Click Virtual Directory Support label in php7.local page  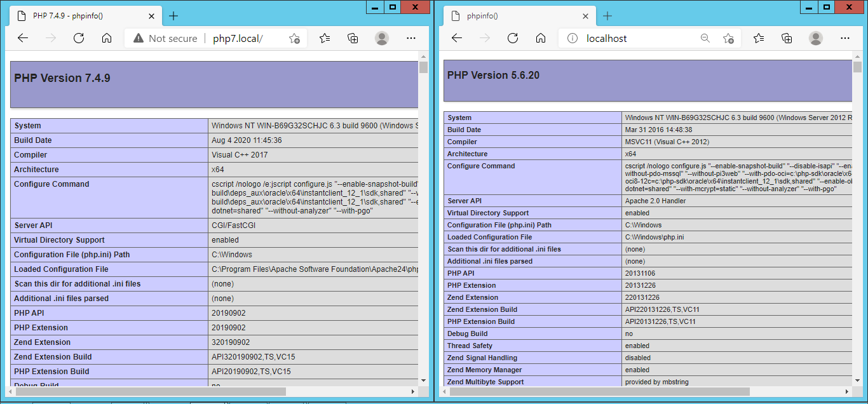pyautogui.click(x=59, y=240)
